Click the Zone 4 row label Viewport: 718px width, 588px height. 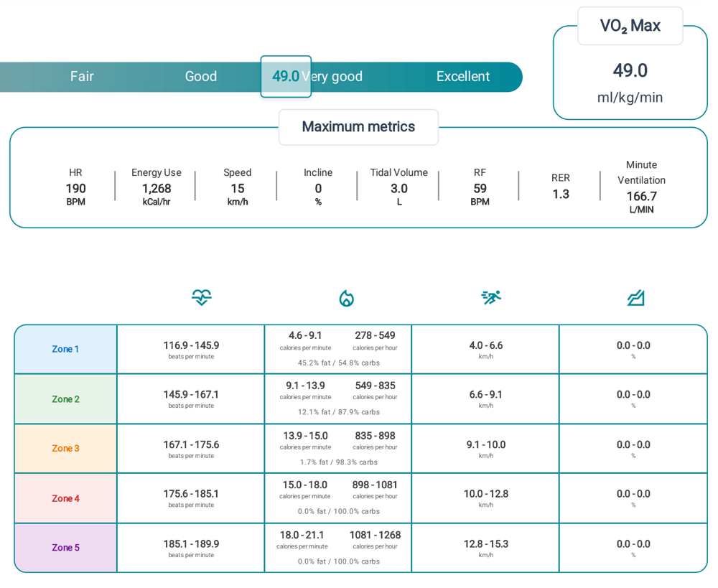(x=65, y=498)
